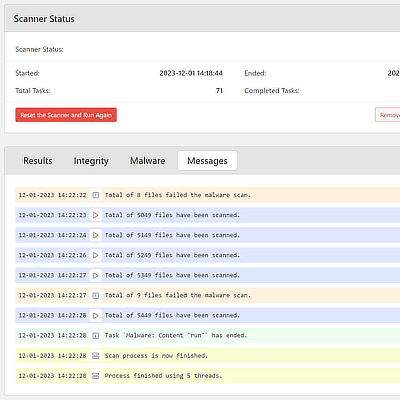
Task: Click icon on Process finished using 5 threads row
Action: [x=96, y=376]
